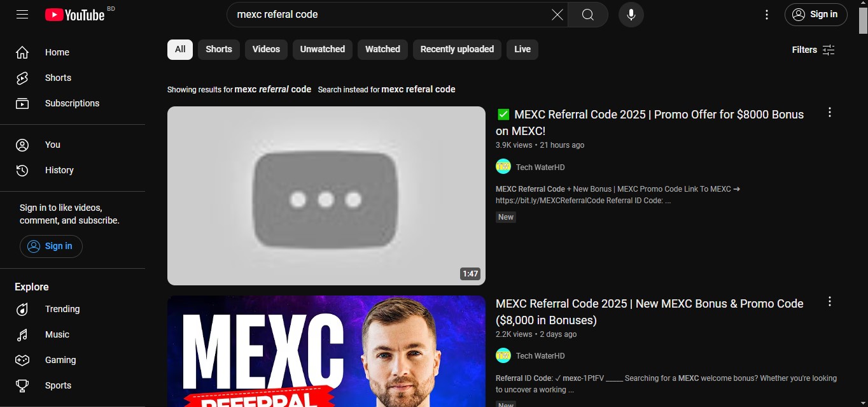Open title New MEXC Bonus & Promo Code
Screen dimensions: 868x407
click(650, 312)
